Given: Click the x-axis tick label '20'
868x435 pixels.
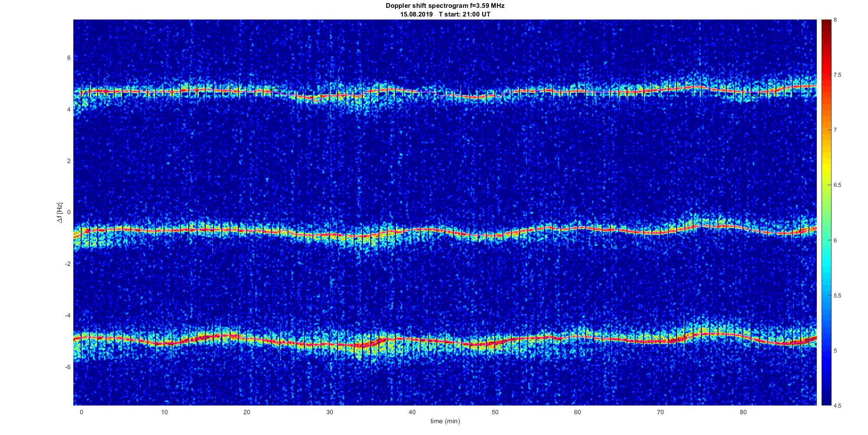Looking at the screenshot, I should click(247, 412).
